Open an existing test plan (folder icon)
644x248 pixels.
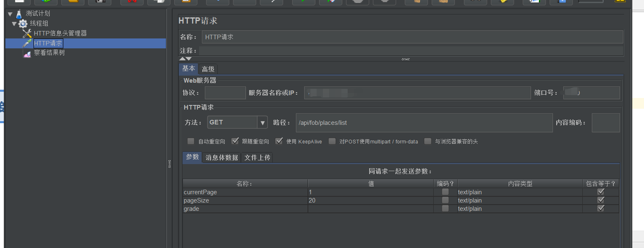[74, 1]
